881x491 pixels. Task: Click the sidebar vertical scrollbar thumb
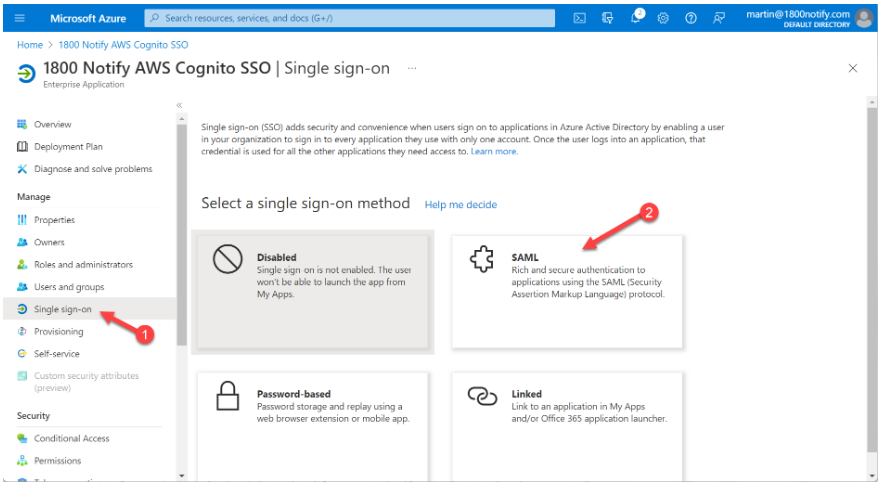tap(181, 235)
